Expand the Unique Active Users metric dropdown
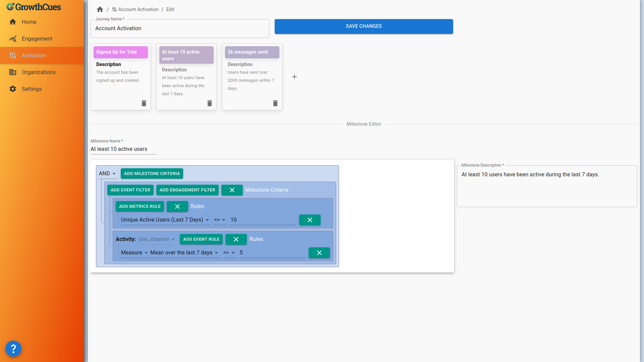 [165, 220]
